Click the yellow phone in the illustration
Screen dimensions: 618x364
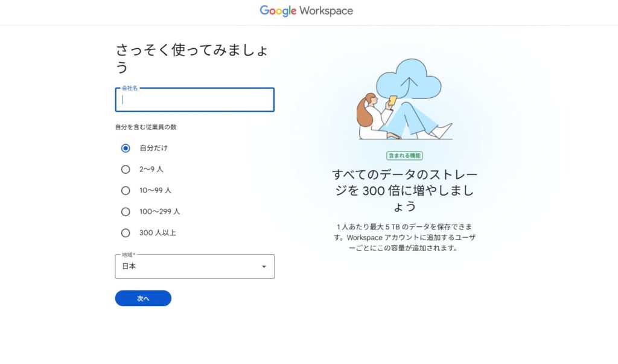(392, 100)
